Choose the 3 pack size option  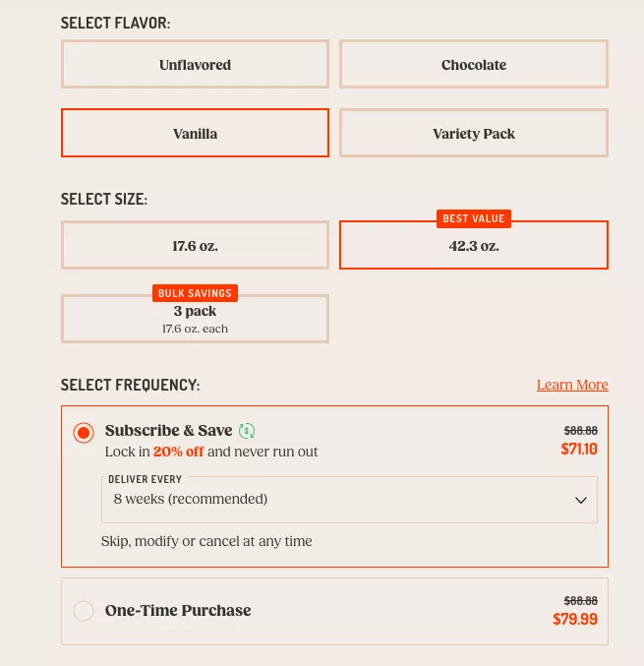(195, 319)
